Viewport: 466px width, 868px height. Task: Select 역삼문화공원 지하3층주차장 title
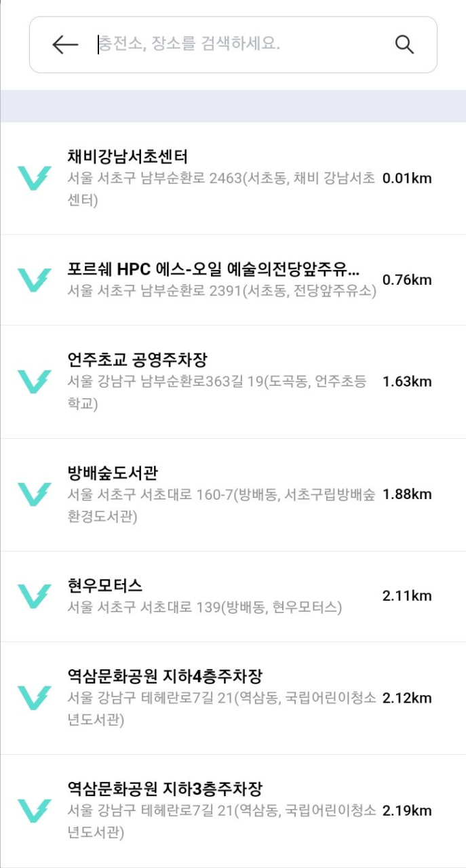[165, 789]
